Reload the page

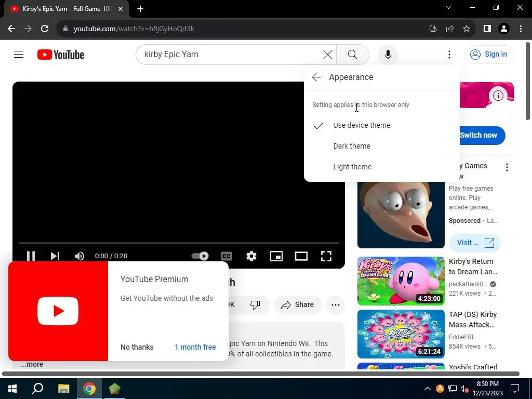click(x=45, y=29)
